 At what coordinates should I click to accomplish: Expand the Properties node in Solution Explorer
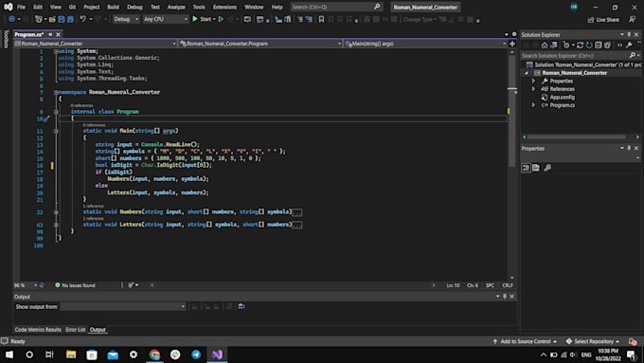pyautogui.click(x=533, y=81)
